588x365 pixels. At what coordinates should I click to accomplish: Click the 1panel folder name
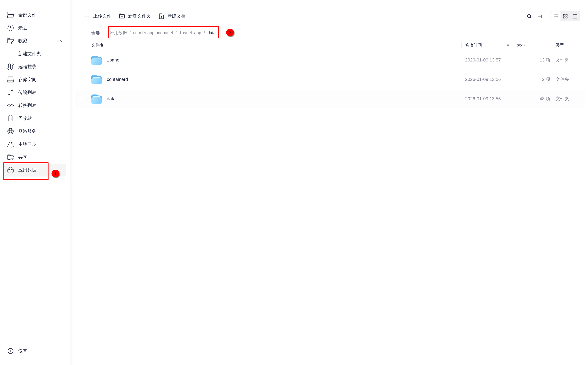[114, 60]
